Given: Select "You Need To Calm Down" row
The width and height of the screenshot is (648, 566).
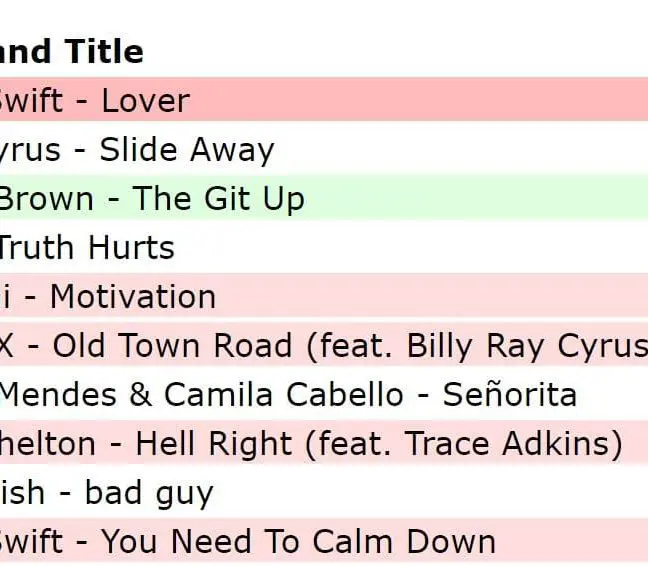Looking at the screenshot, I should click(248, 541).
